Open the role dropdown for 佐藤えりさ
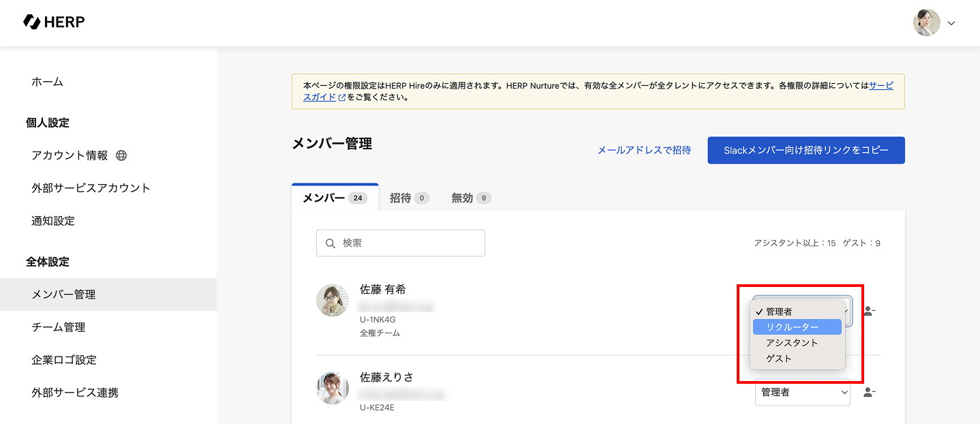The height and width of the screenshot is (424, 980). [802, 392]
